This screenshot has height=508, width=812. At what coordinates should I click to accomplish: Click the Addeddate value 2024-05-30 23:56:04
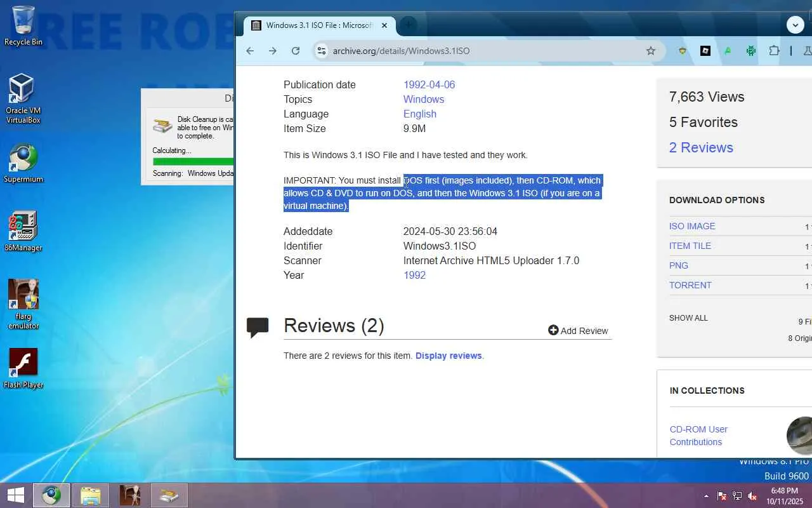pyautogui.click(x=450, y=231)
